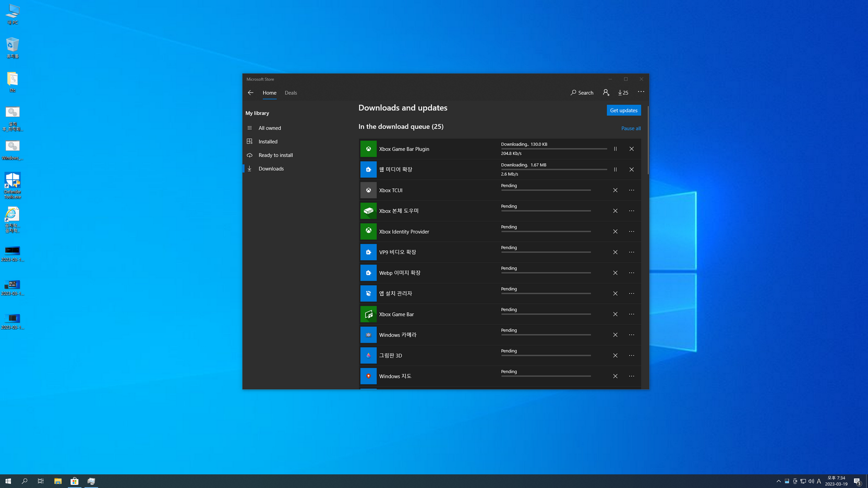Click the Windows 카메라 app icon
The height and width of the screenshot is (488, 868).
click(368, 335)
